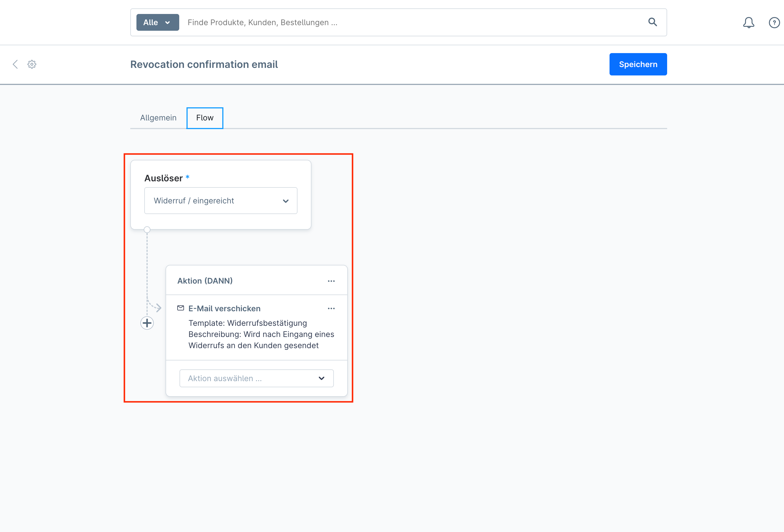Open the help question mark icon

(x=774, y=23)
